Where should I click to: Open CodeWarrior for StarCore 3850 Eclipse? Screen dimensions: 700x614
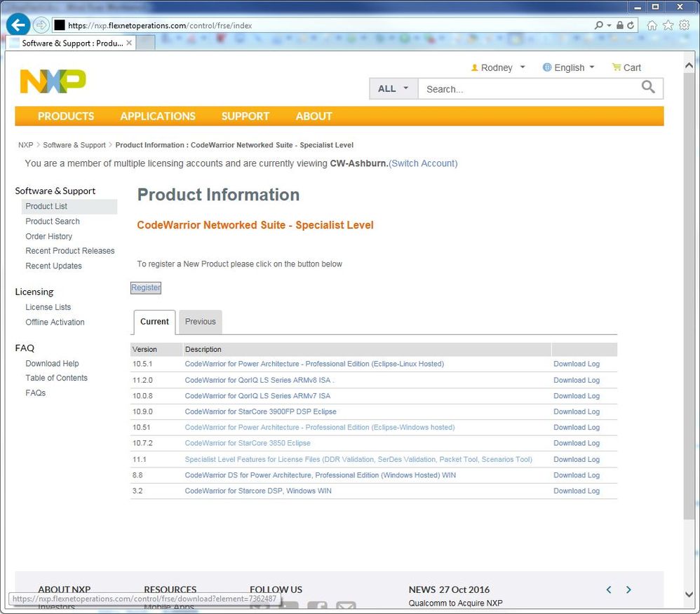click(248, 443)
